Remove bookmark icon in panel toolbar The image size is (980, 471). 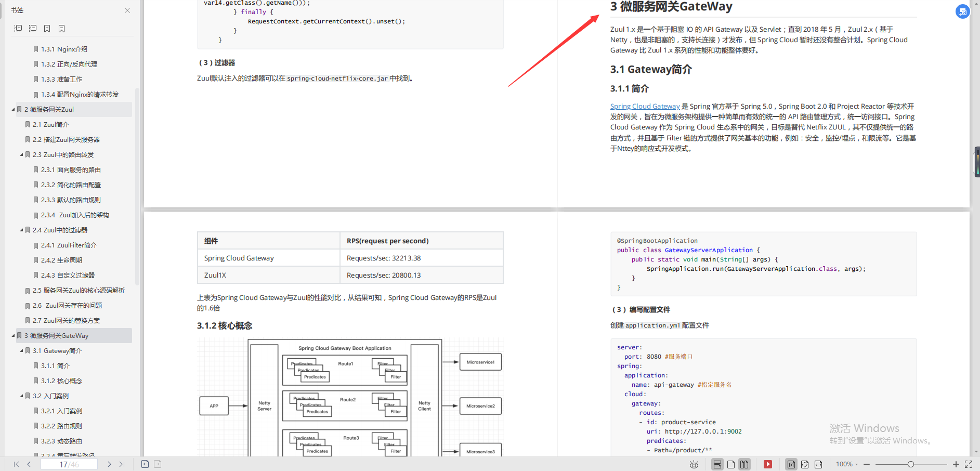coord(62,29)
